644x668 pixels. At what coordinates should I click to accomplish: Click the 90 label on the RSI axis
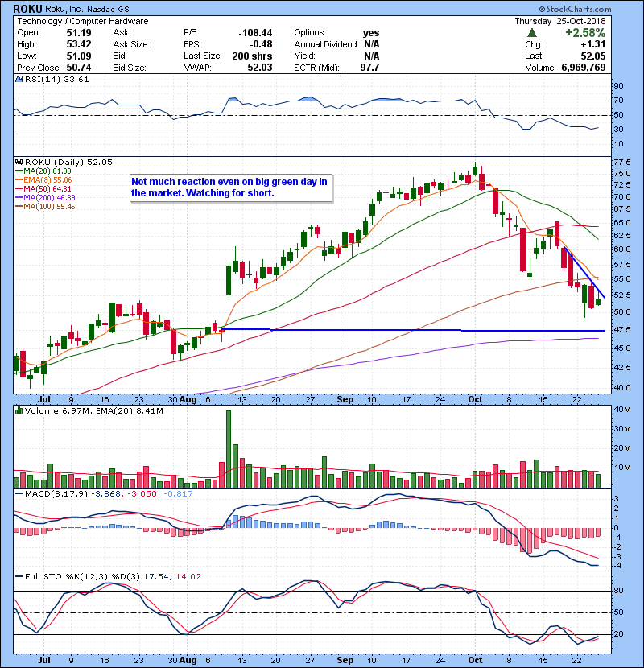pos(618,86)
